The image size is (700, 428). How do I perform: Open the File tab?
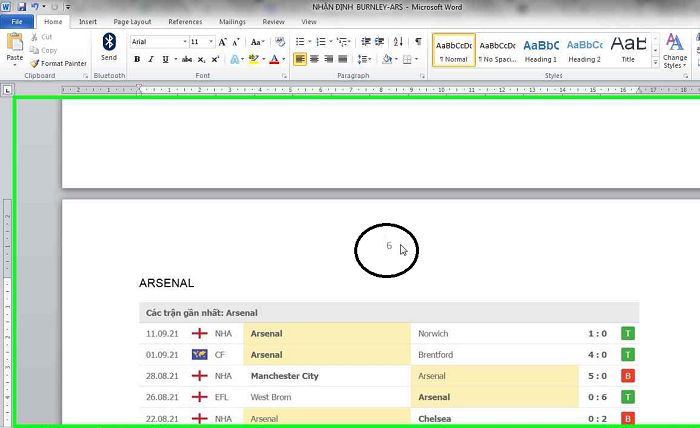[17, 21]
